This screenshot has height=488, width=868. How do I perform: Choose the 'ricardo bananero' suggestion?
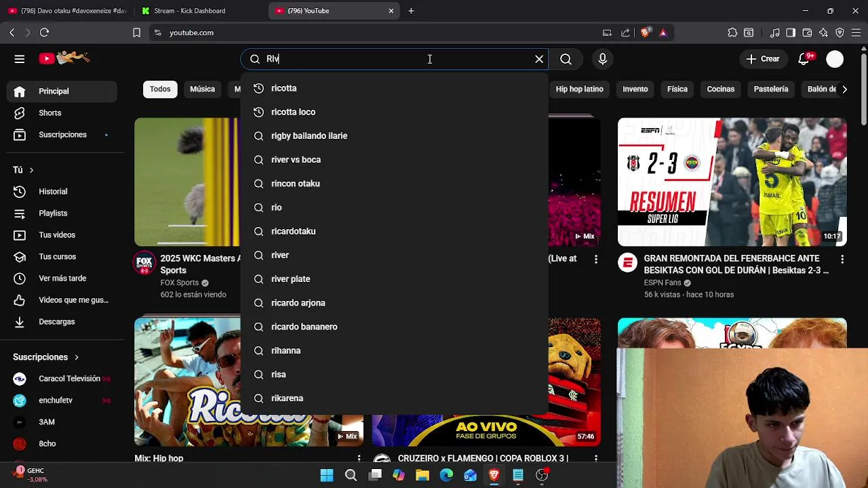pyautogui.click(x=394, y=327)
